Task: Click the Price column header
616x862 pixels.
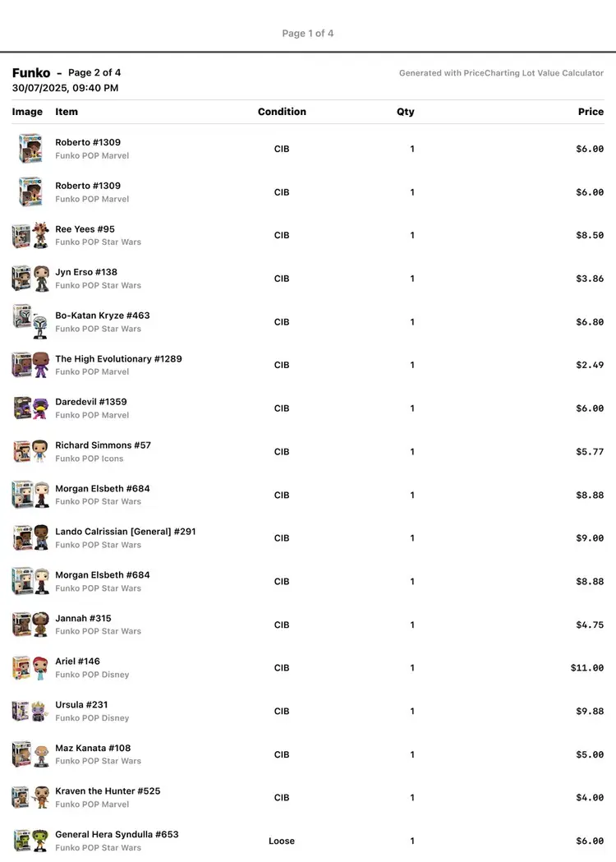Action: click(591, 112)
